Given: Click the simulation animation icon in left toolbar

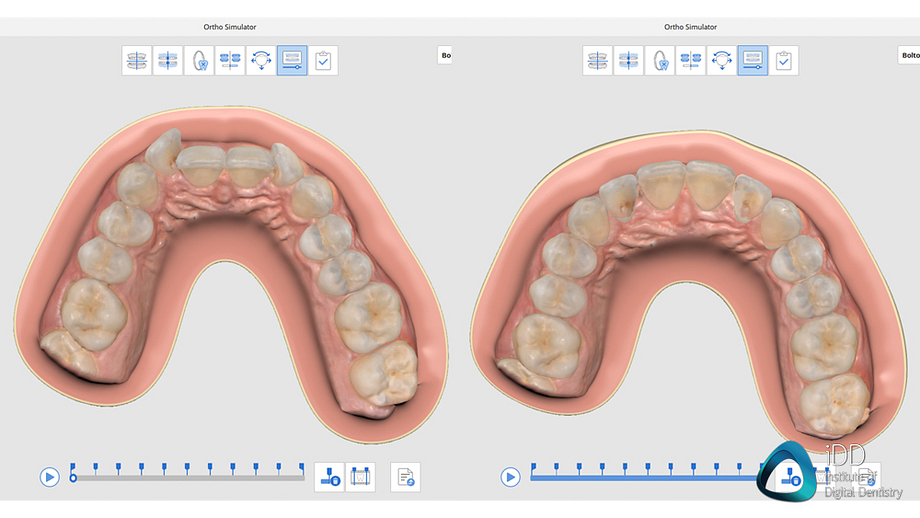Looking at the screenshot, I should (x=292, y=61).
